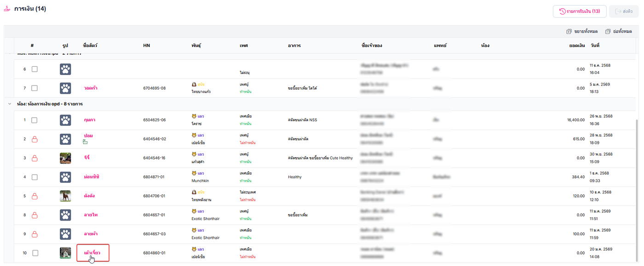Click the lock icon on จีจี้'s row
Image resolution: width=644 pixels, height=266 pixels.
pos(34,158)
